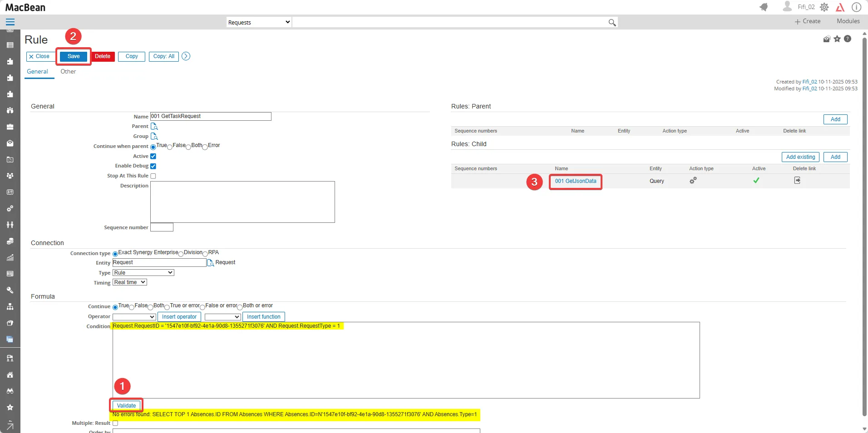This screenshot has height=433, width=868.
Task: Click the search magnifier icon
Action: coord(612,22)
